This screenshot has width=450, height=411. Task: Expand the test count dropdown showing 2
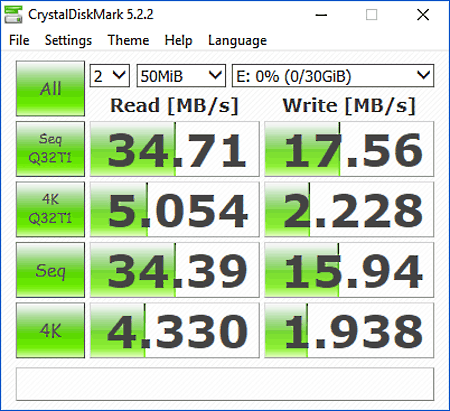click(x=110, y=76)
